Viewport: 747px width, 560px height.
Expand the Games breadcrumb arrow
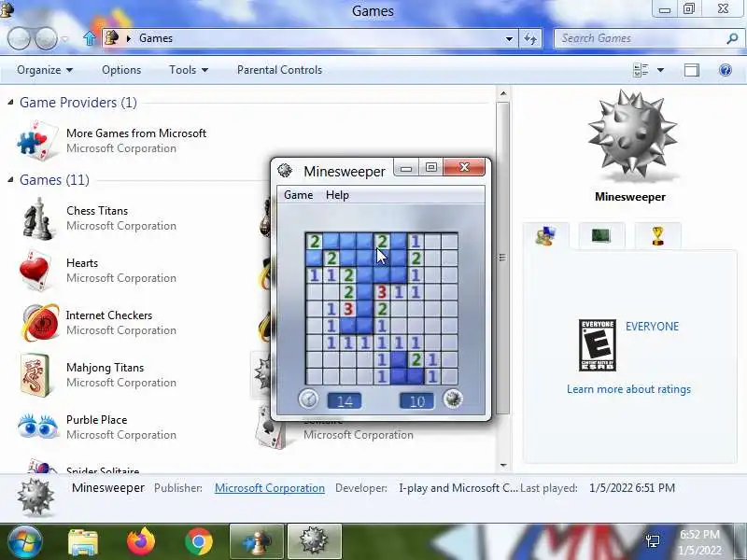coord(128,38)
